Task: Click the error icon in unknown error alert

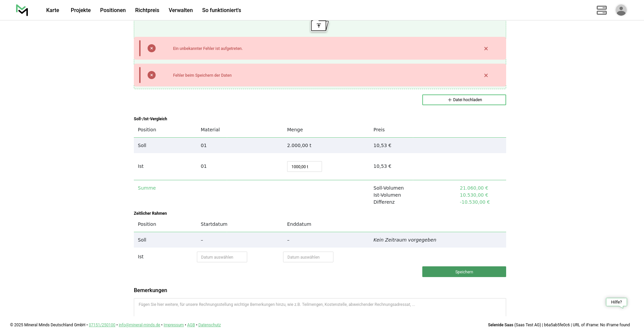Action: coord(152,49)
